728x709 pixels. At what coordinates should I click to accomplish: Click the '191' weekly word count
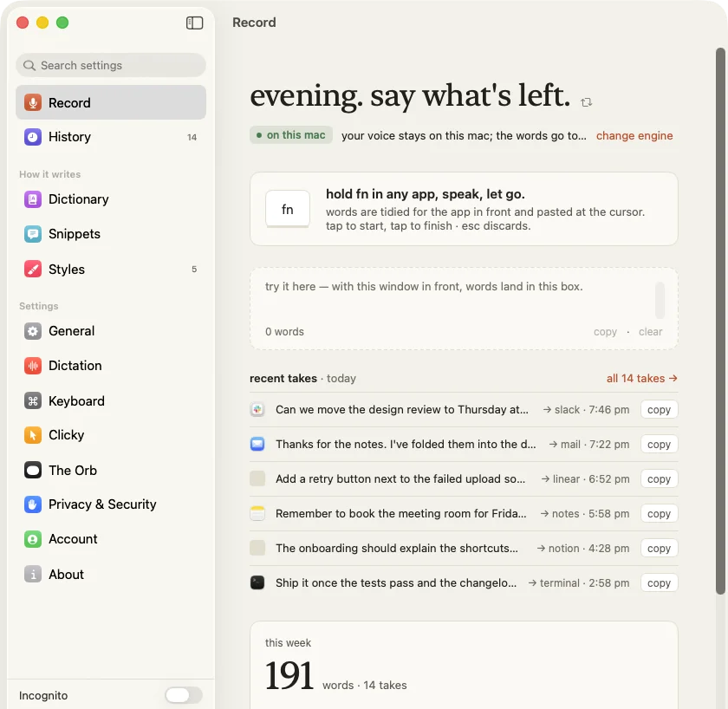tap(289, 675)
